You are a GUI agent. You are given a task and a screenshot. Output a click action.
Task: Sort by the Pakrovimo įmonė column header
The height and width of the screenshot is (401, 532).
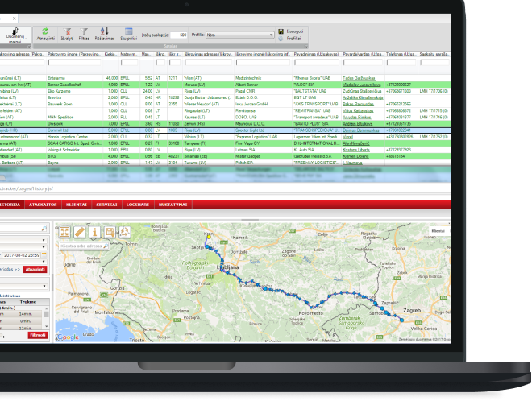[x=74, y=54]
